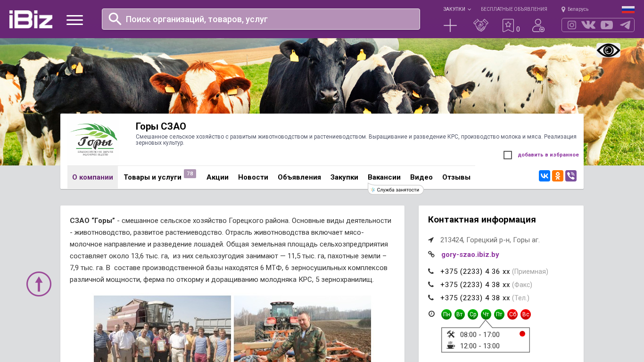Switch to the Объявления tab
The height and width of the screenshot is (362, 644).
point(299,177)
